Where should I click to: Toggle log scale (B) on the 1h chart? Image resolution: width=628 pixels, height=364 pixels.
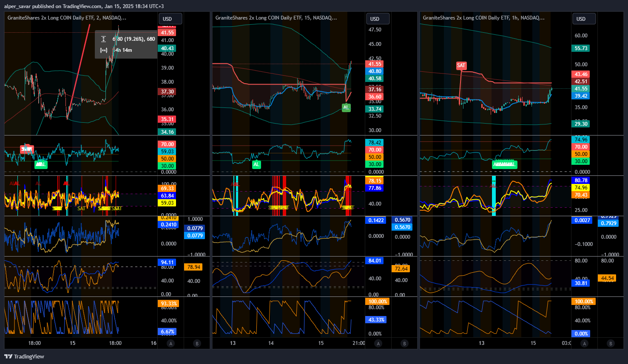pyautogui.click(x=611, y=344)
